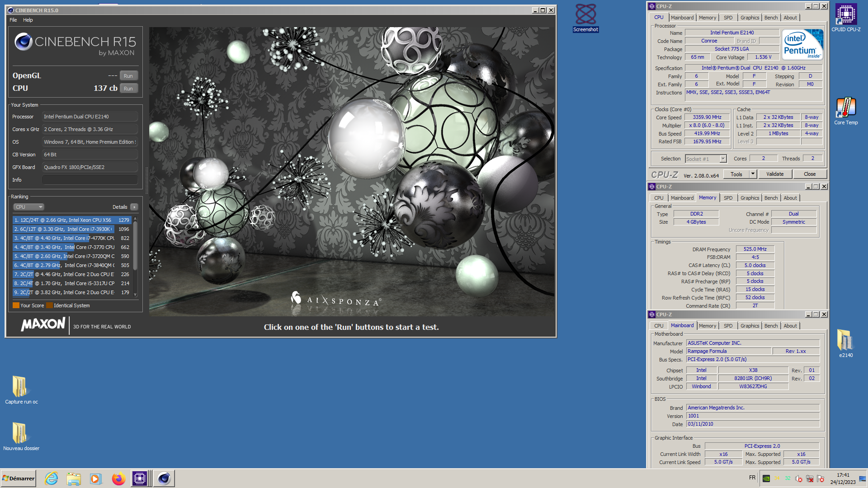Screen dimensions: 868x488
Task: Open Graphics tab in middle CPU-Z window
Action: click(750, 198)
